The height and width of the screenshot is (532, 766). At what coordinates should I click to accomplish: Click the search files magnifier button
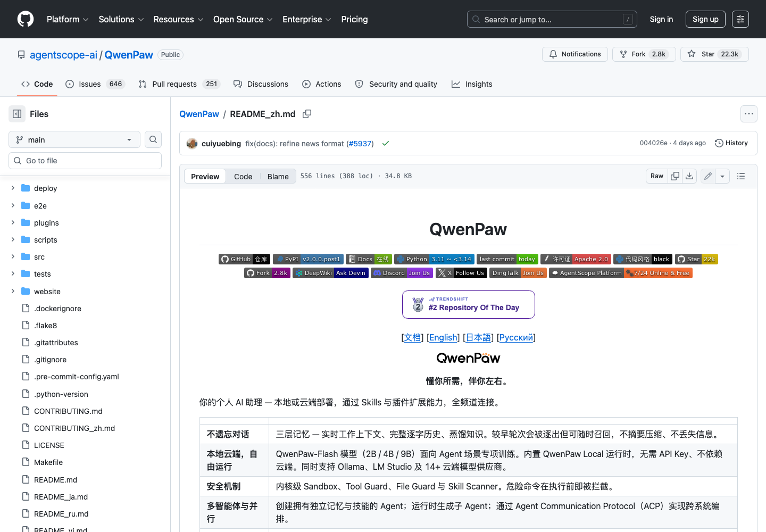click(x=153, y=139)
